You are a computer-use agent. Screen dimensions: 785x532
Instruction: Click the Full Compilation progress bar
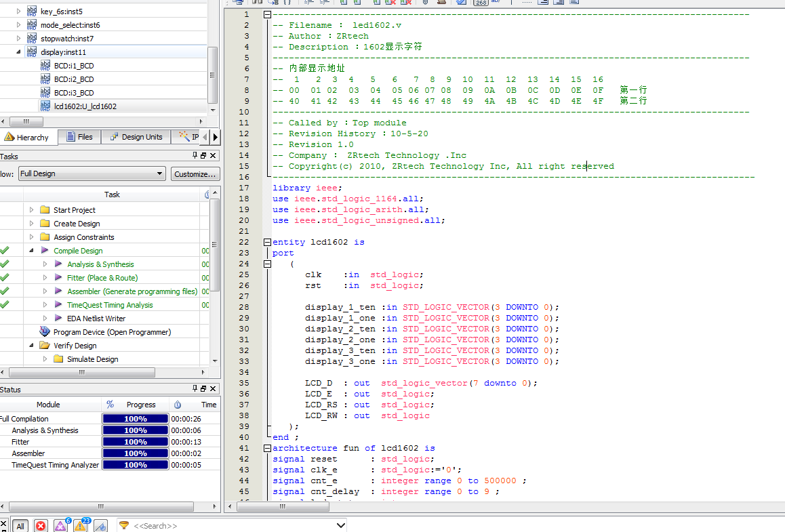[135, 419]
